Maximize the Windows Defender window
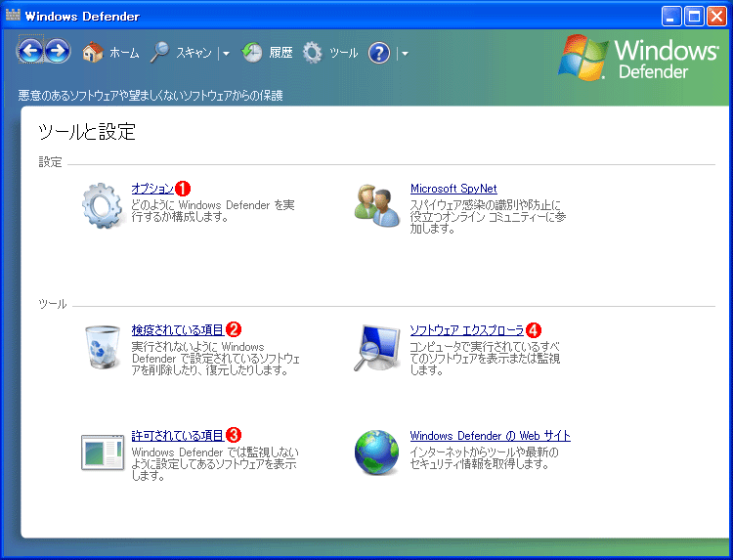This screenshot has width=733, height=560. 694,17
